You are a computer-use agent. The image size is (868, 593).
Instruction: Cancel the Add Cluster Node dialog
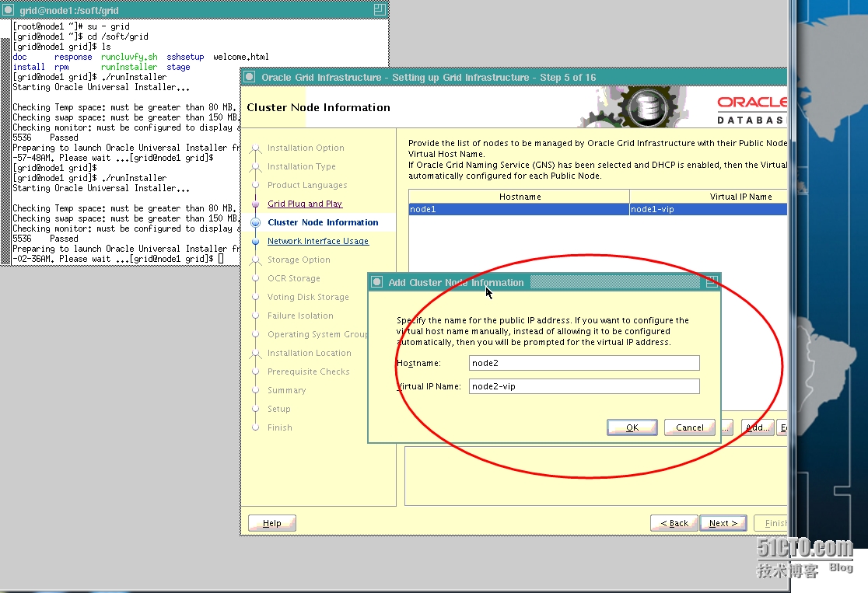689,427
